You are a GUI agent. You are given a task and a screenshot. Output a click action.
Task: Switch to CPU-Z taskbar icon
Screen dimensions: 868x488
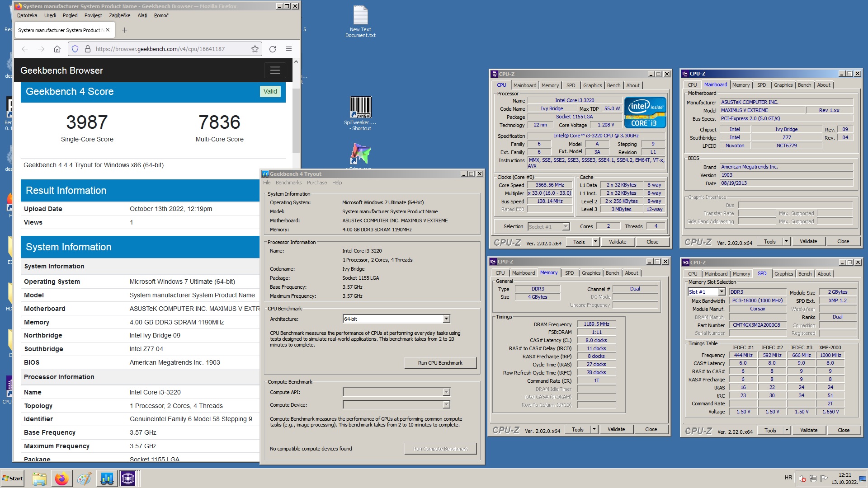coord(128,479)
